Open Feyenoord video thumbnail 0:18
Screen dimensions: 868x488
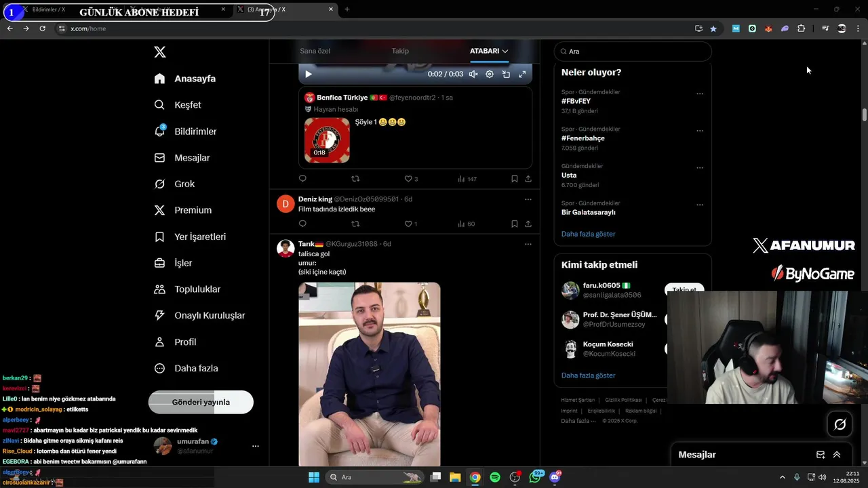[x=327, y=140]
